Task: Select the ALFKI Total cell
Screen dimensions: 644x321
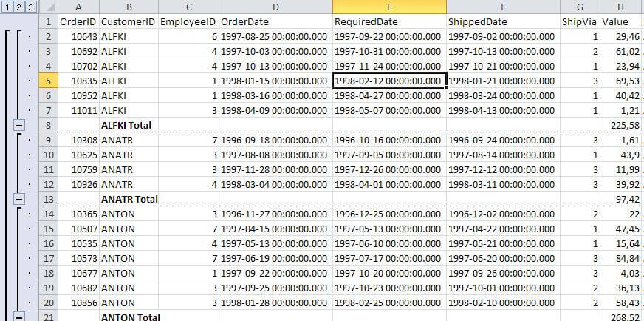Action: coord(129,126)
